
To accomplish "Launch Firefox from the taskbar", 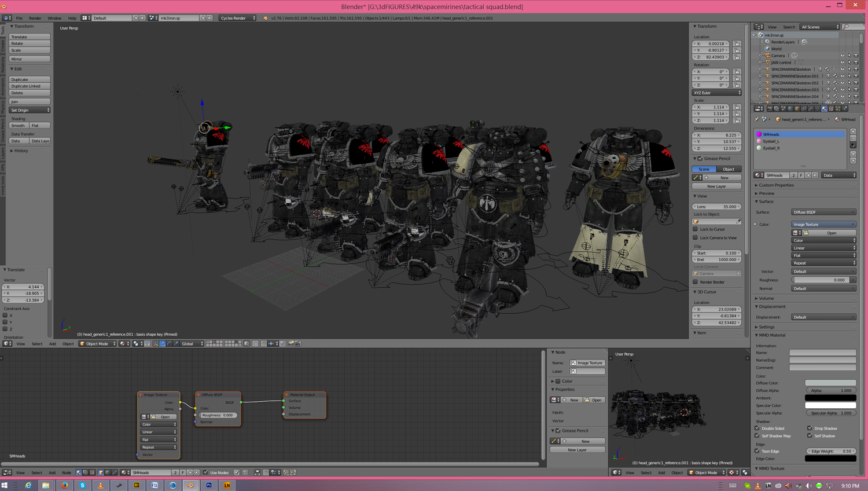I will 64,485.
